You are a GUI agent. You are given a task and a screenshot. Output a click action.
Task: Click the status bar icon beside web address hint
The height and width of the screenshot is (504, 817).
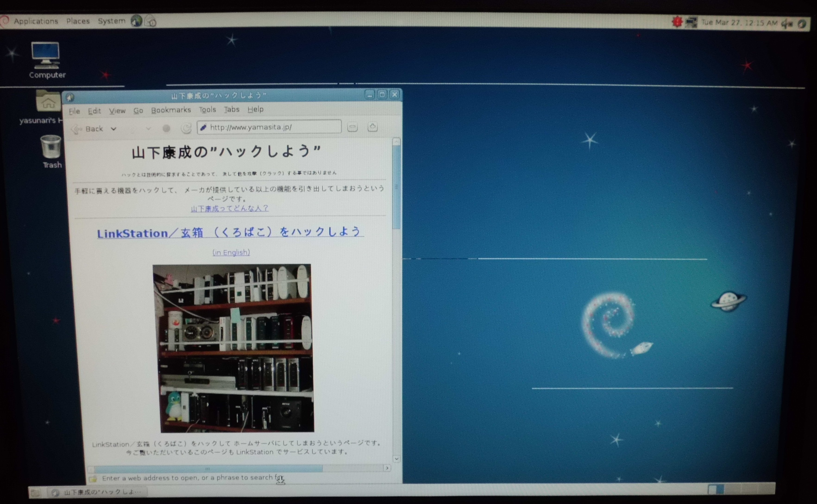(93, 479)
